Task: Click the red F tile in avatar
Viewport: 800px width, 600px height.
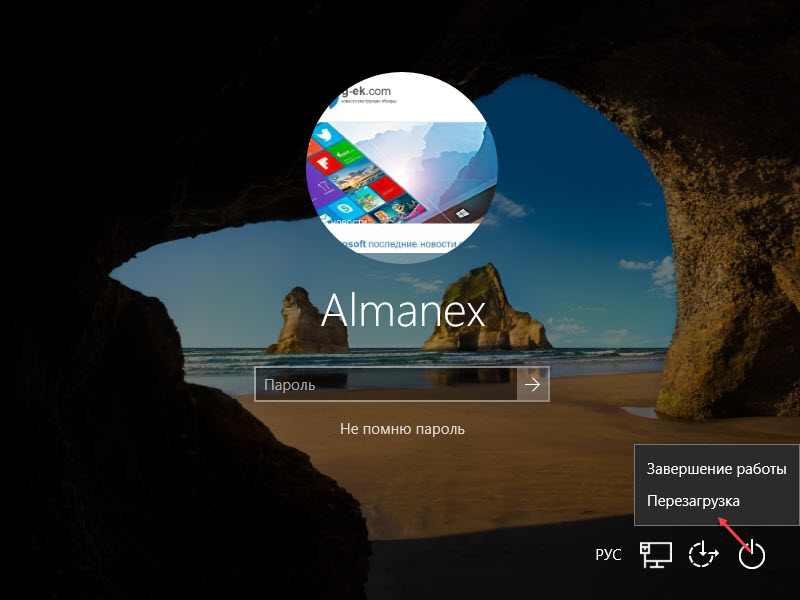Action: pyautogui.click(x=322, y=161)
